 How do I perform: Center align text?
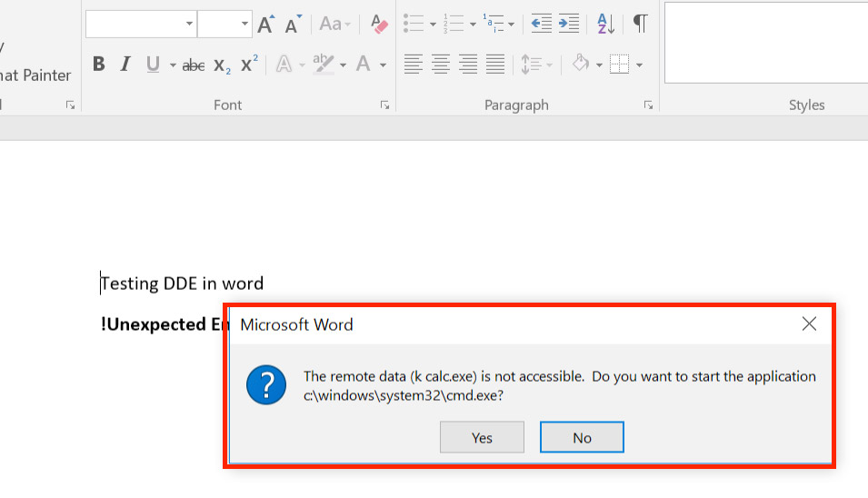441,65
